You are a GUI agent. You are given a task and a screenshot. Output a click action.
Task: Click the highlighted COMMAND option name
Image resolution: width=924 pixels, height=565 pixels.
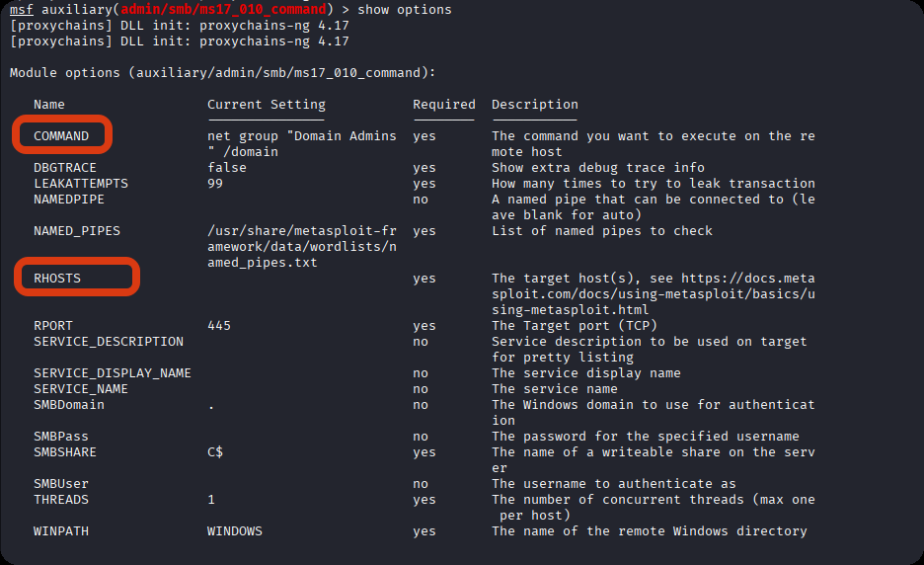tap(61, 136)
